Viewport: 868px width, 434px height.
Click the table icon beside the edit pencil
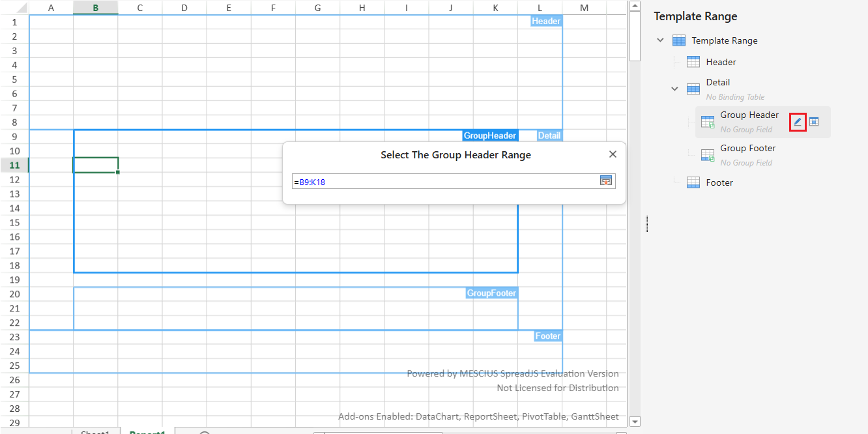click(814, 122)
